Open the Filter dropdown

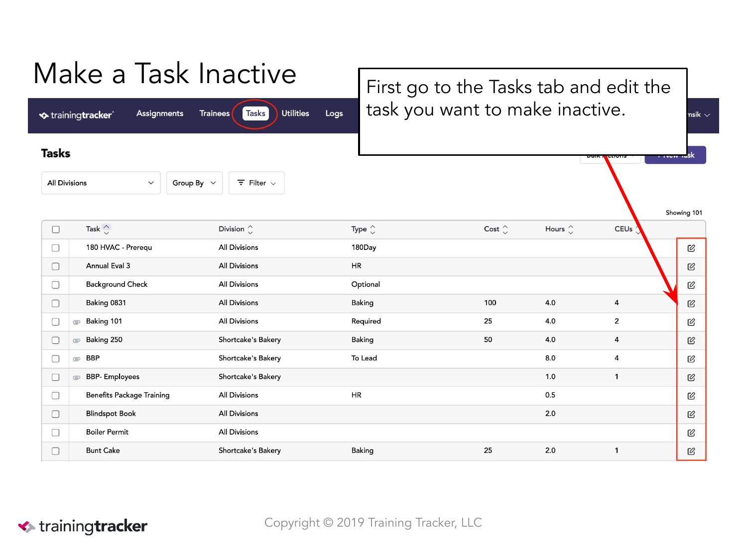(x=256, y=183)
